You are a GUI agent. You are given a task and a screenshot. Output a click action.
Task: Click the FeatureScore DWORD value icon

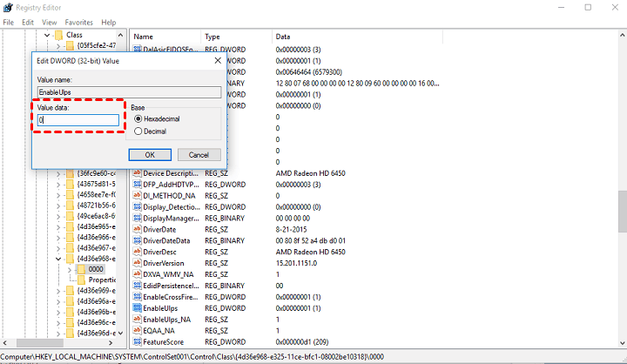point(138,341)
